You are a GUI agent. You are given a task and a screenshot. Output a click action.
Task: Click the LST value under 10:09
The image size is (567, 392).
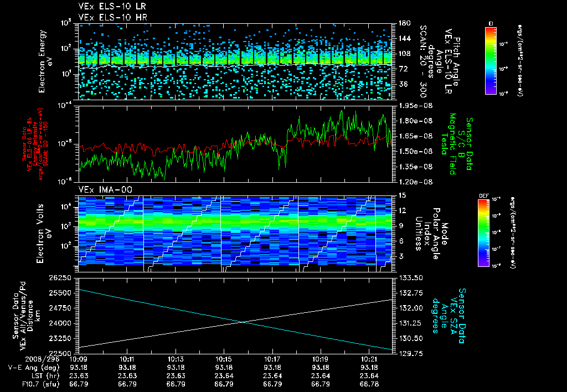79,376
